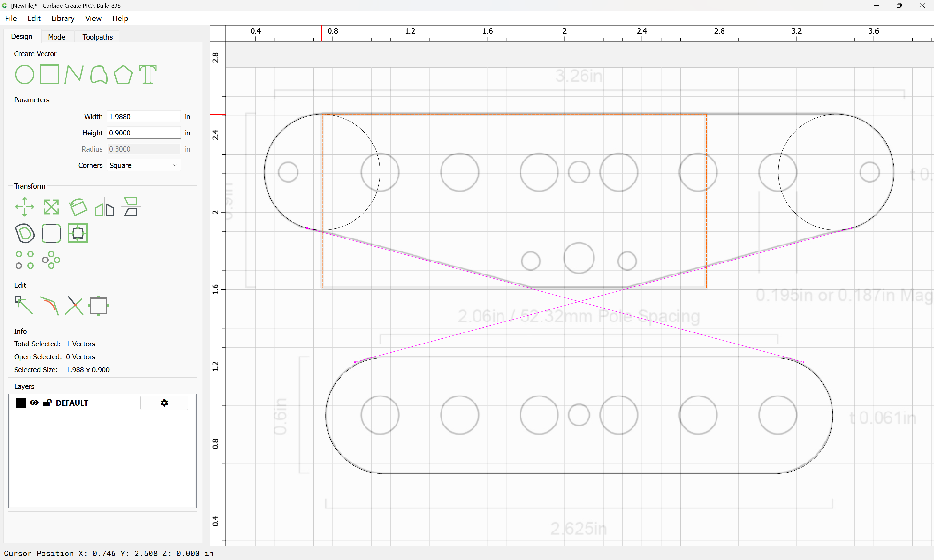This screenshot has height=560, width=934.
Task: Toggle the DEFAULT layer lock
Action: tap(47, 402)
